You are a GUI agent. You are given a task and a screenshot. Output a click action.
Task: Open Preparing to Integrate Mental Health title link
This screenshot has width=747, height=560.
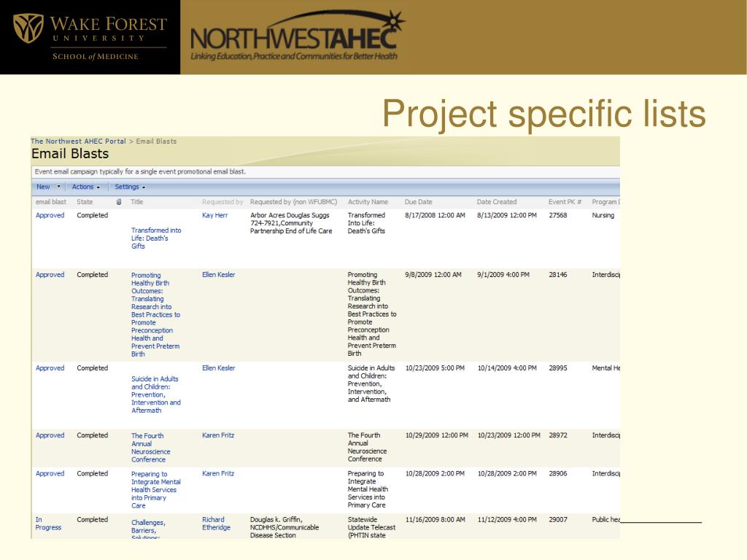tap(156, 489)
